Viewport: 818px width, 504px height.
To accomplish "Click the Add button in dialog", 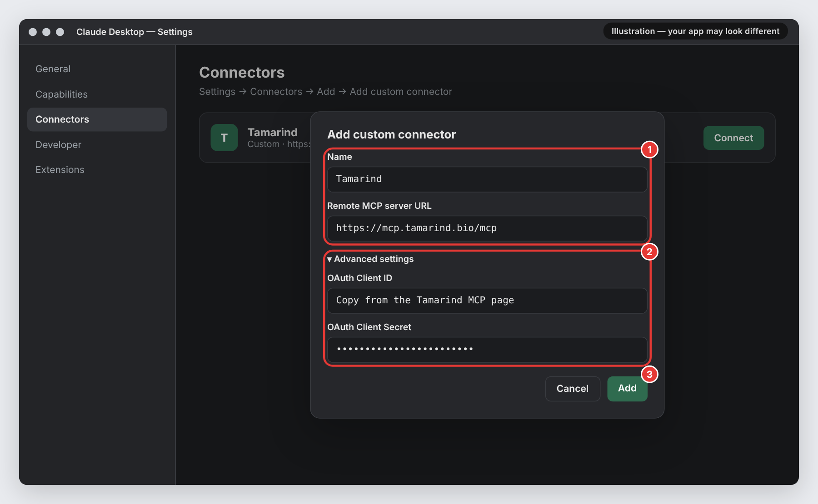I will click(627, 388).
